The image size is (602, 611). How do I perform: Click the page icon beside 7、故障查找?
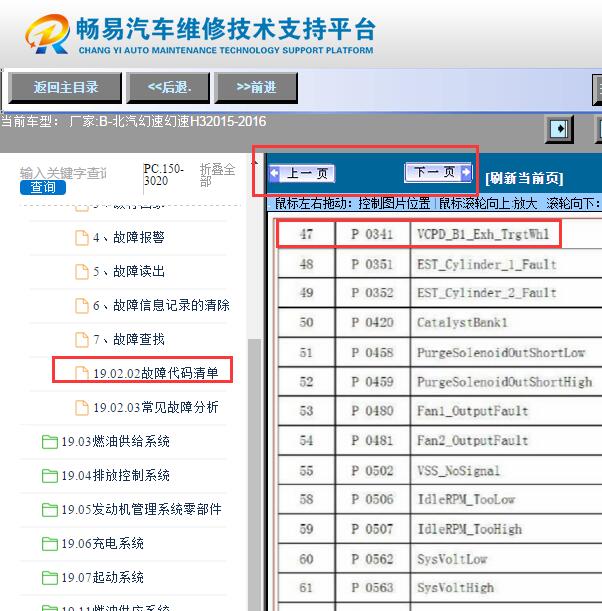[81, 339]
